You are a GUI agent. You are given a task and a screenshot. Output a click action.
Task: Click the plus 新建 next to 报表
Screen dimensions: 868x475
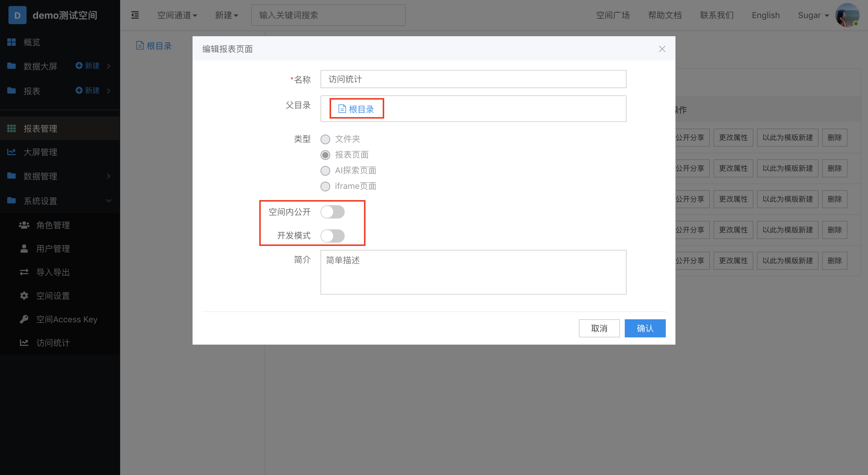click(88, 91)
